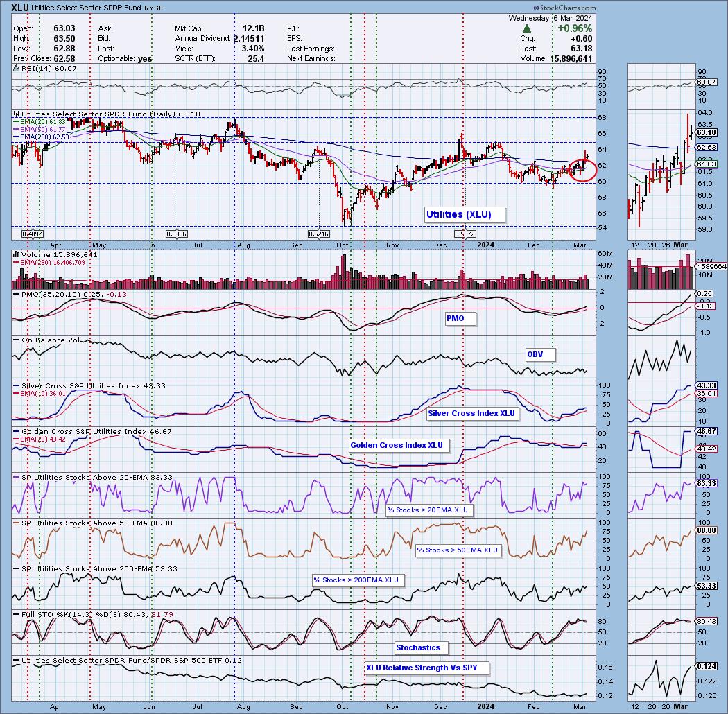Image resolution: width=728 pixels, height=714 pixels.
Task: Click the StockCharts.com copyright text
Action: coord(564,8)
